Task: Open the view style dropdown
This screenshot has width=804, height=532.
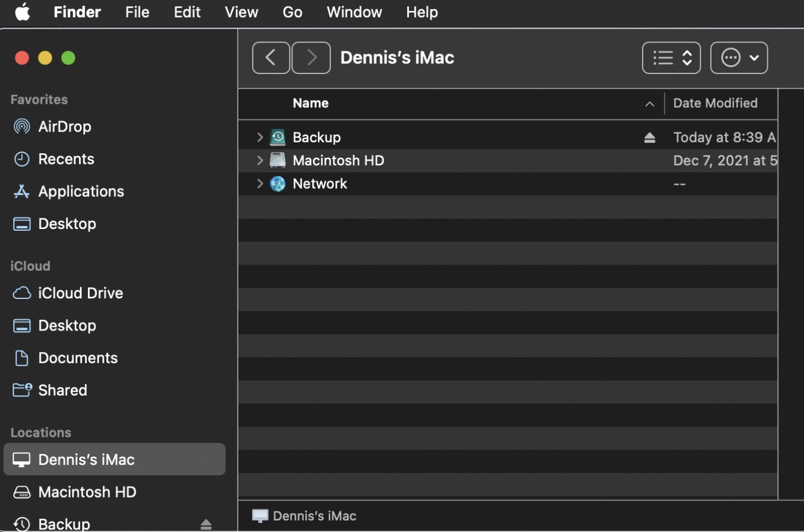Action: coord(671,57)
